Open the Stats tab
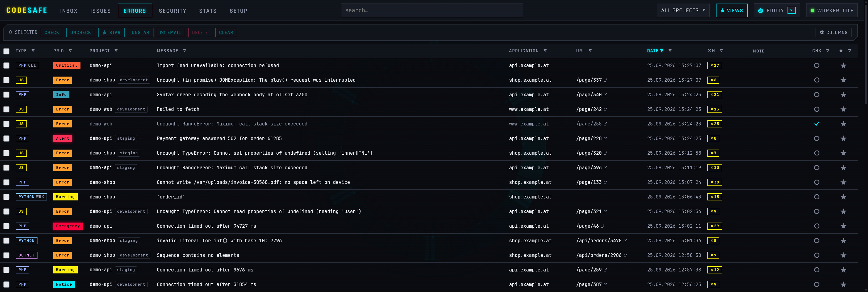 coord(208,11)
